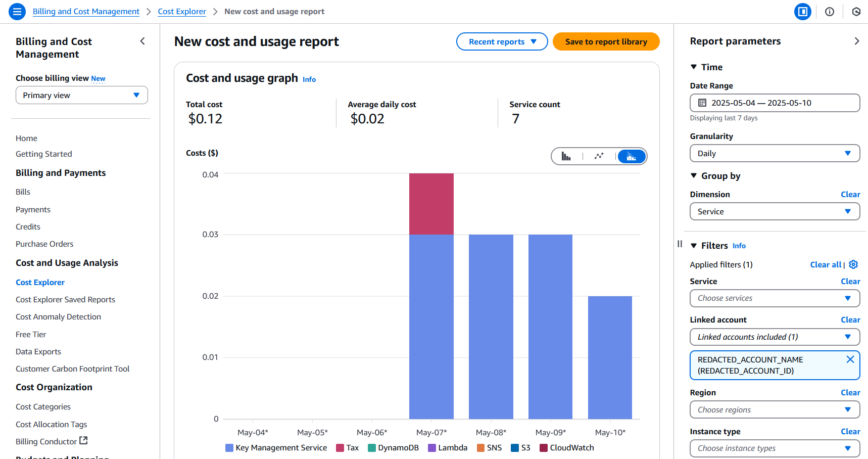Clear the Instance type filter
Image resolution: width=868 pixels, height=459 pixels.
coord(850,431)
